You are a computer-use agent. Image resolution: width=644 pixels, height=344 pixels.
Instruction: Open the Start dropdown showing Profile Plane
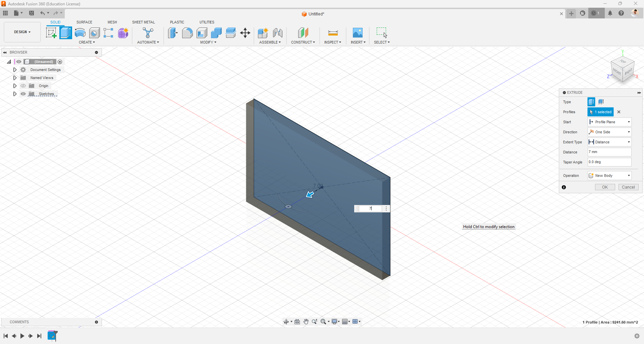609,122
